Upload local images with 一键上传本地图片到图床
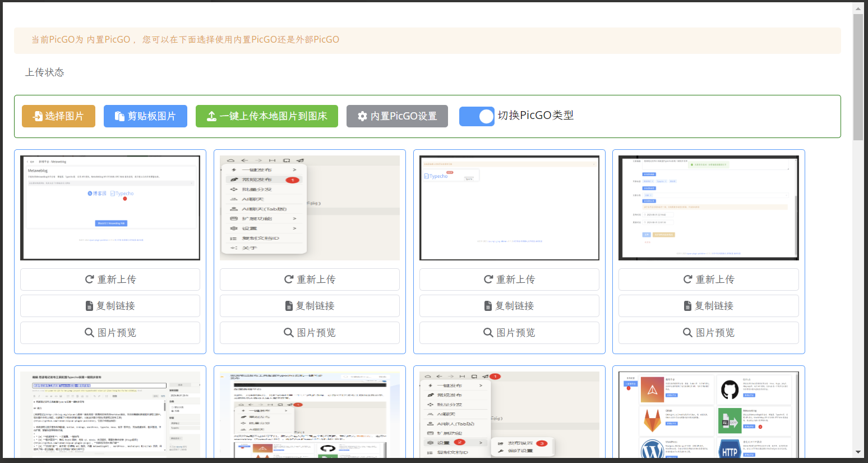Viewport: 868px width, 463px height. [266, 116]
